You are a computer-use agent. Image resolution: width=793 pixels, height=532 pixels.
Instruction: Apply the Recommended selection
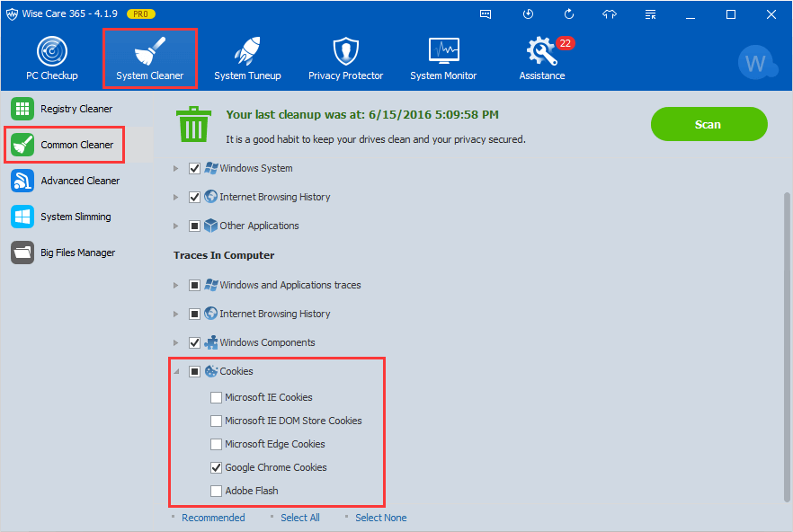coord(213,518)
